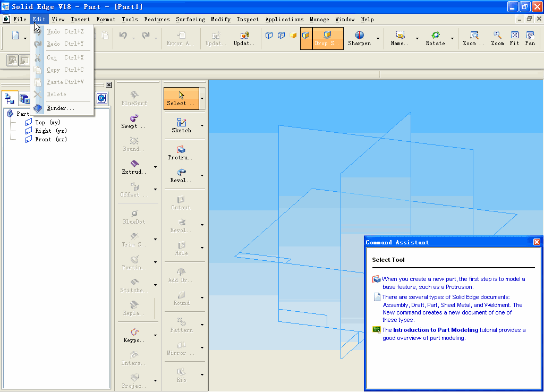
Task: Start the Sketch command
Action: (x=182, y=125)
